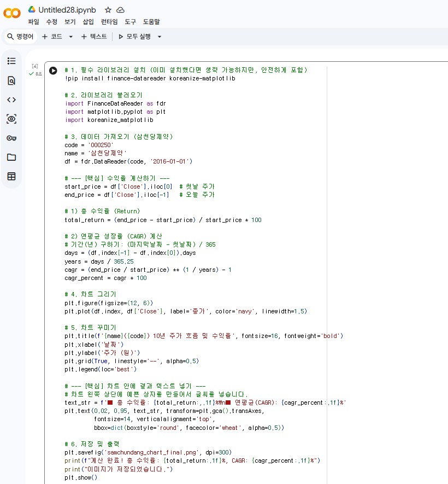This screenshot has width=448, height=484.
Task: Open find and replace in sidebar
Action: [x=11, y=80]
